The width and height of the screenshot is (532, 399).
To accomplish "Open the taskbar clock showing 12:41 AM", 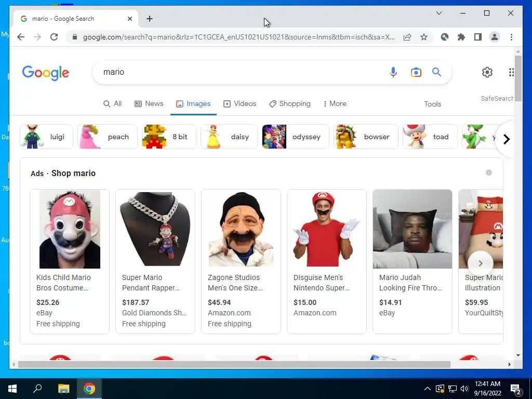I will click(x=487, y=389).
